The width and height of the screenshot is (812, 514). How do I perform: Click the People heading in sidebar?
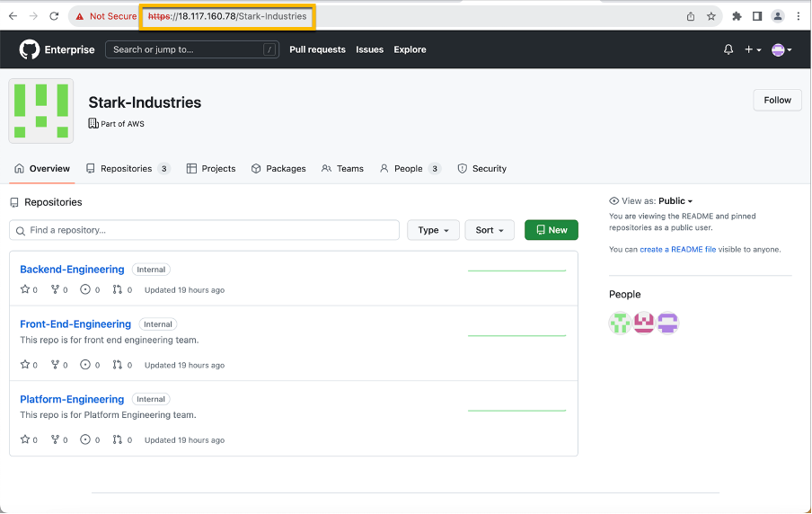pos(624,295)
